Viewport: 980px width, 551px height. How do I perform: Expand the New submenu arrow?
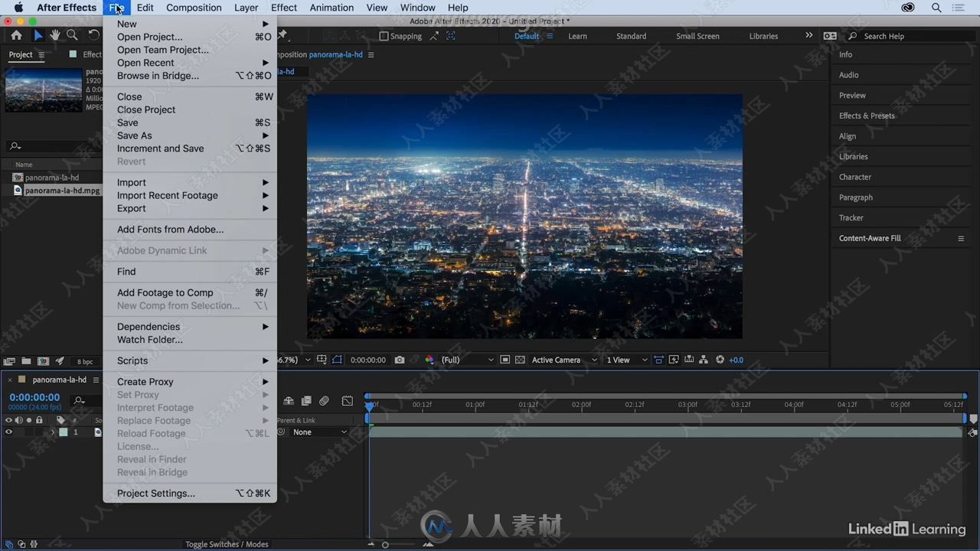click(266, 24)
